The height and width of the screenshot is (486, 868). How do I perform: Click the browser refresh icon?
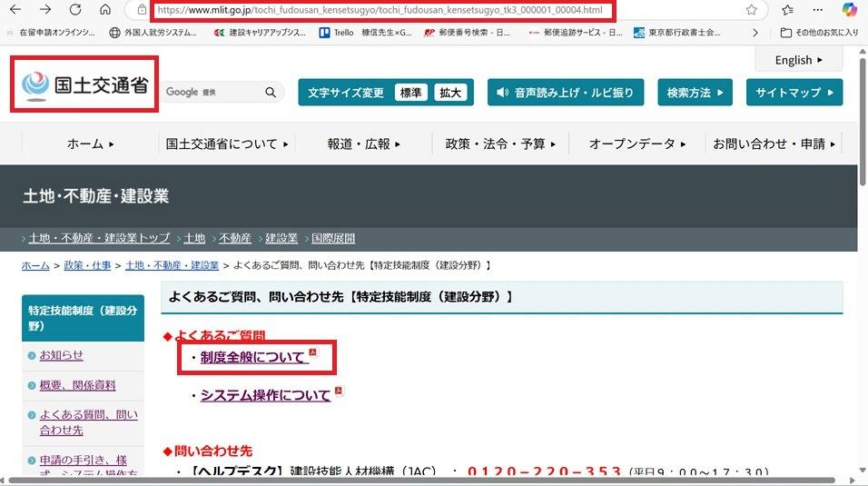pos(75,10)
